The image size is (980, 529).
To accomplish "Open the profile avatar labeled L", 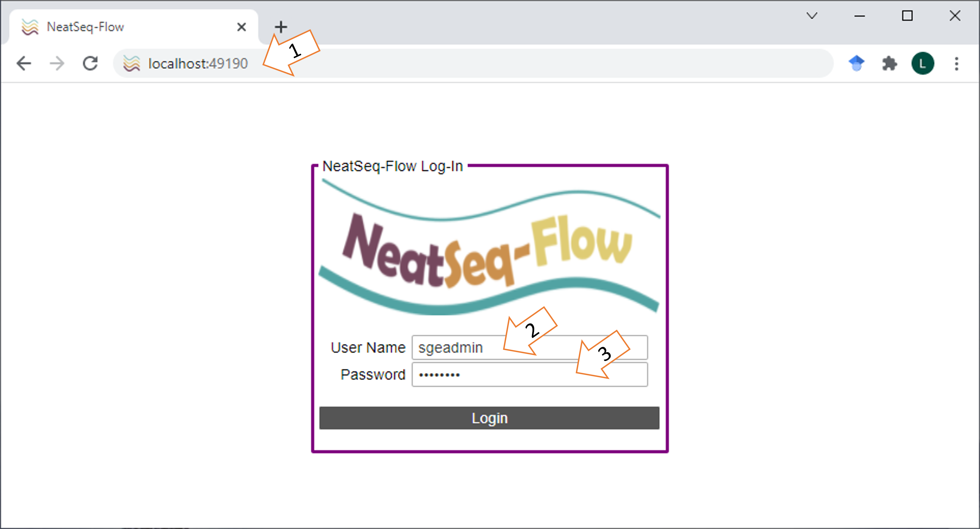I will (x=923, y=63).
